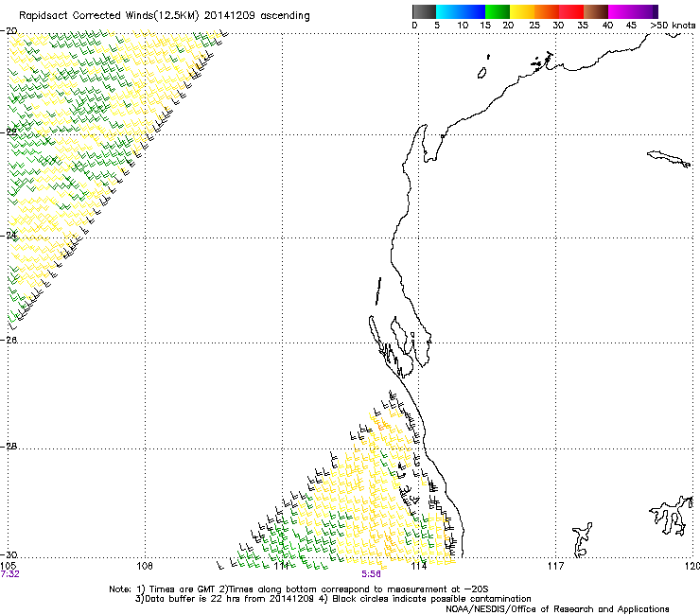Click the green 15-20 knots legend swatch

[x=498, y=11]
